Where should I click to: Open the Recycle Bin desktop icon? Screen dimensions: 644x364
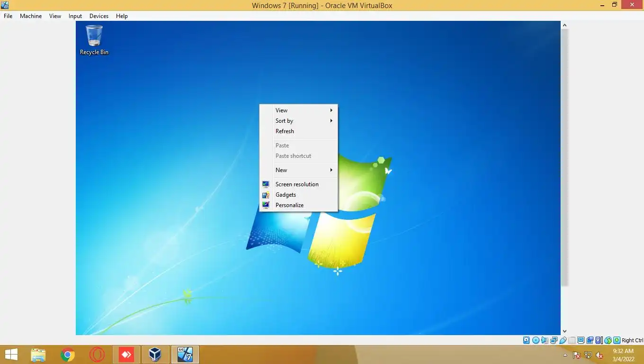tap(94, 40)
